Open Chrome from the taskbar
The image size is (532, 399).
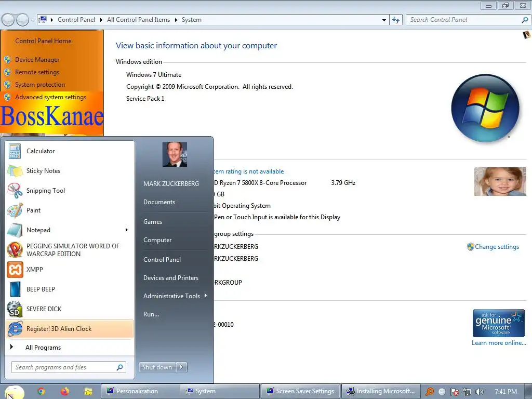point(41,392)
